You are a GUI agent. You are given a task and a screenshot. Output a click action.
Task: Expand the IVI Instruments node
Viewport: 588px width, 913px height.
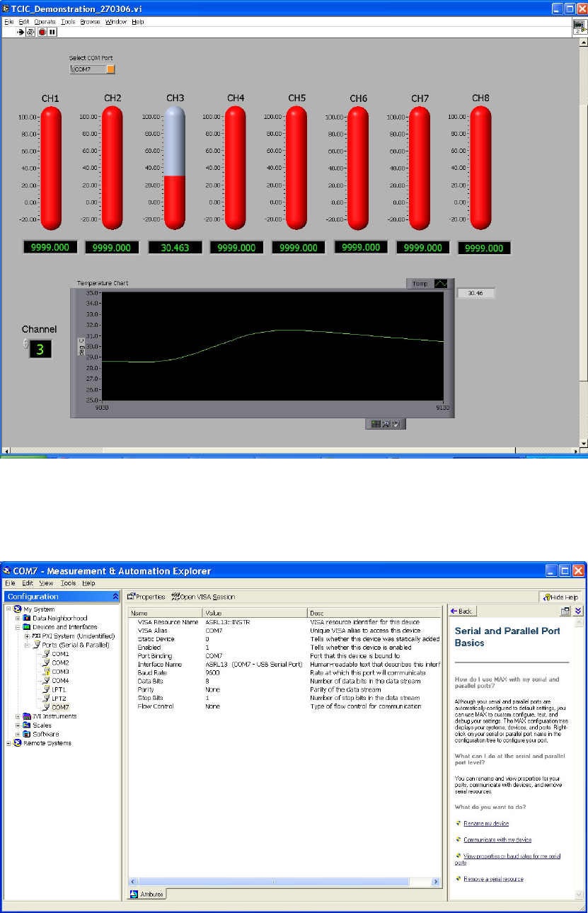click(x=18, y=716)
